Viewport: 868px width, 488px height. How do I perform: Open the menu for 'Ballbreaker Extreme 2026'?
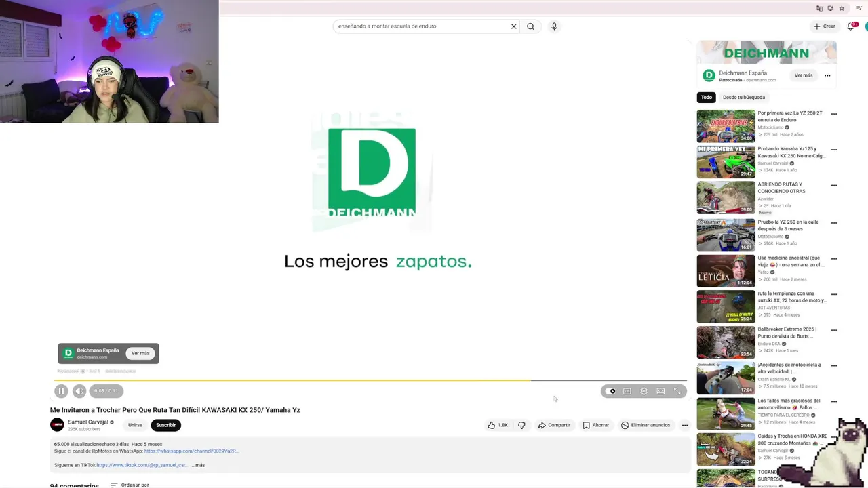click(834, 330)
